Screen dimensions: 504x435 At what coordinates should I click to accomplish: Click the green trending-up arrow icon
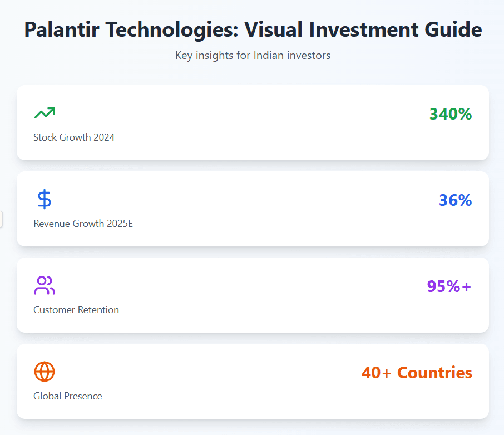(45, 113)
